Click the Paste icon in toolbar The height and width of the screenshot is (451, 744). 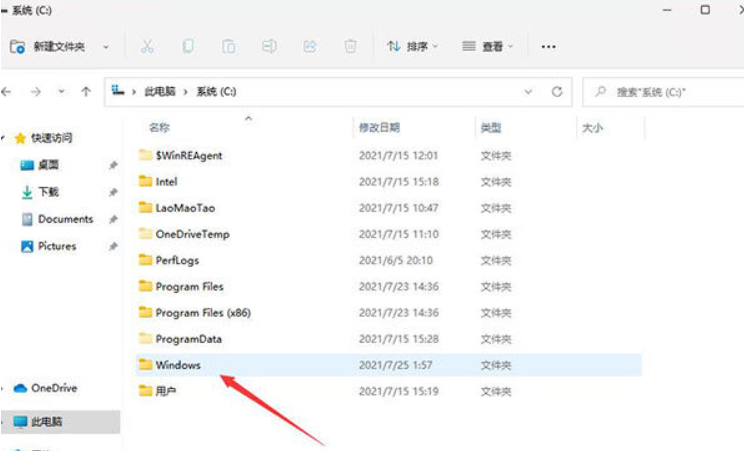click(229, 47)
